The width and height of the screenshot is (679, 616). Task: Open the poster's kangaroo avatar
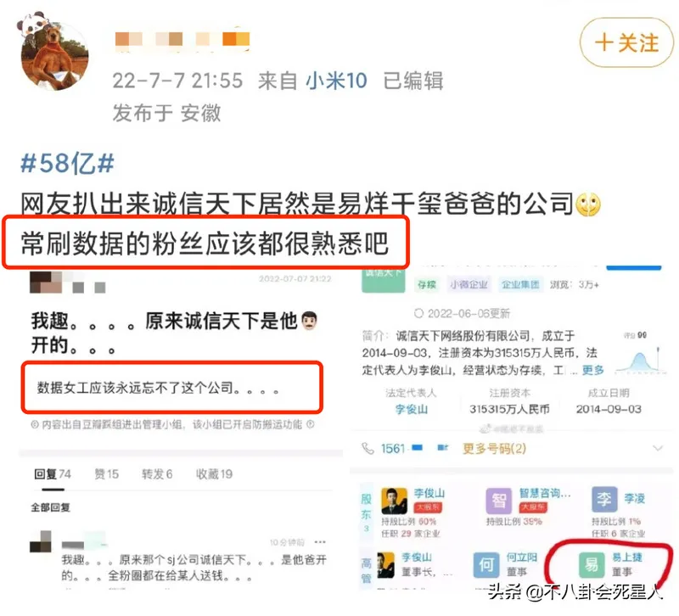55,56
